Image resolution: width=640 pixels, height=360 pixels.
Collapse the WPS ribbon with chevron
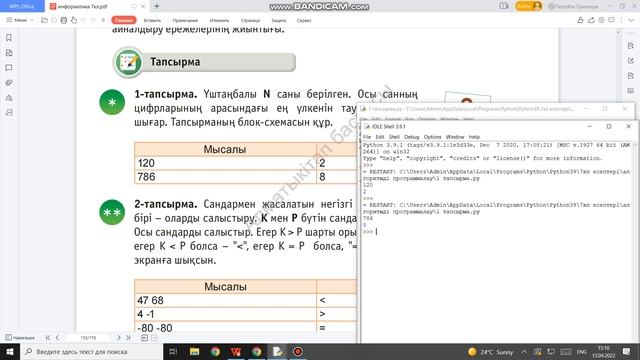click(x=631, y=20)
